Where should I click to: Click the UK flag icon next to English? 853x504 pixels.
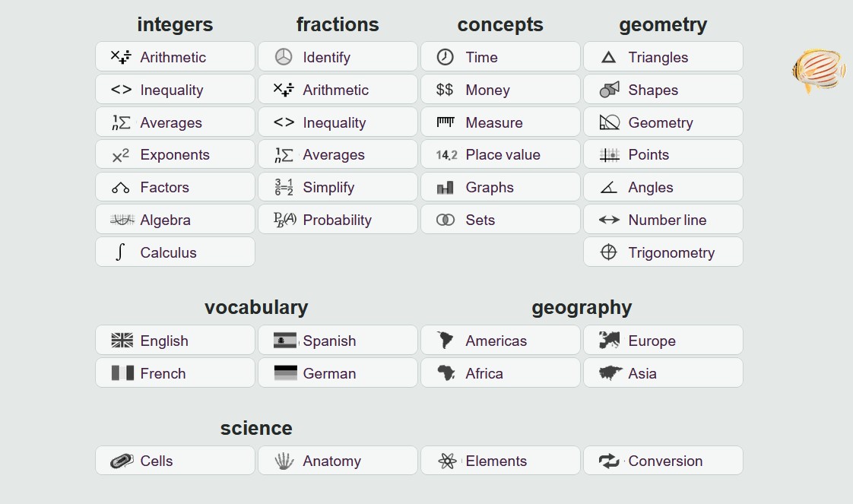pyautogui.click(x=122, y=341)
